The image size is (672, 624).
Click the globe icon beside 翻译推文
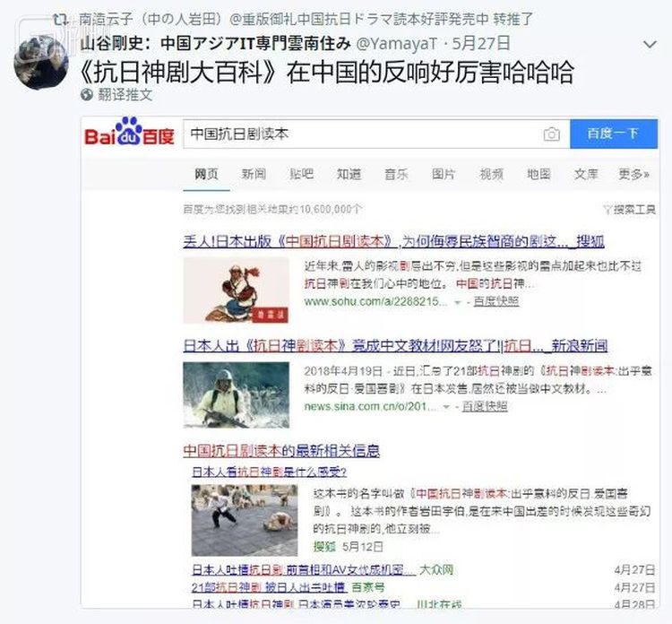(x=87, y=94)
